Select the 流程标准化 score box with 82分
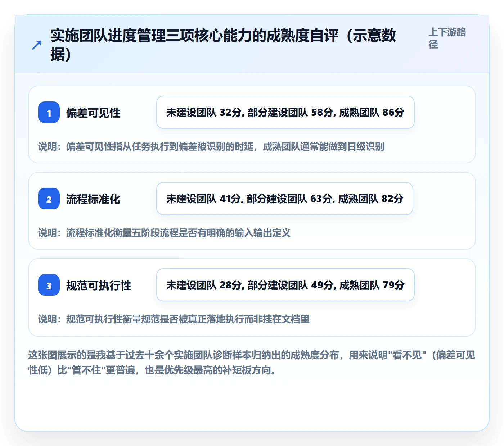Image resolution: width=504 pixels, height=446 pixels. coord(285,199)
